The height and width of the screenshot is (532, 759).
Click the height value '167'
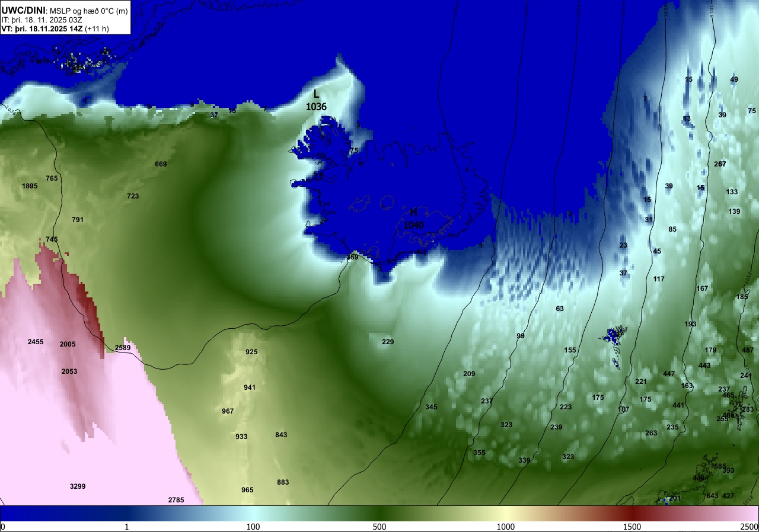click(702, 289)
